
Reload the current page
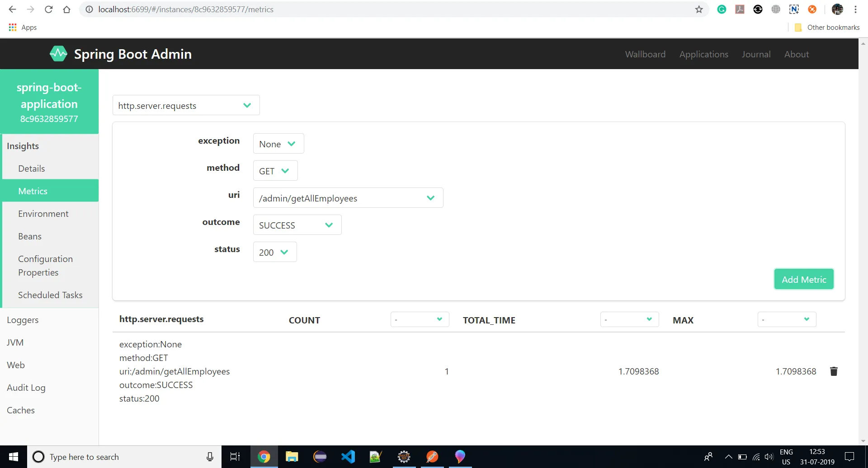48,9
